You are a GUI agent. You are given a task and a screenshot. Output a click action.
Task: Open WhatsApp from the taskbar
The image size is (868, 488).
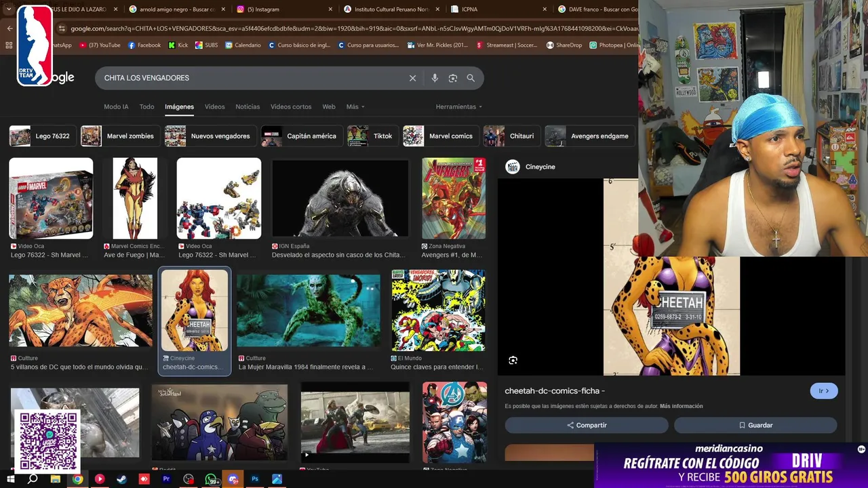pyautogui.click(x=211, y=479)
